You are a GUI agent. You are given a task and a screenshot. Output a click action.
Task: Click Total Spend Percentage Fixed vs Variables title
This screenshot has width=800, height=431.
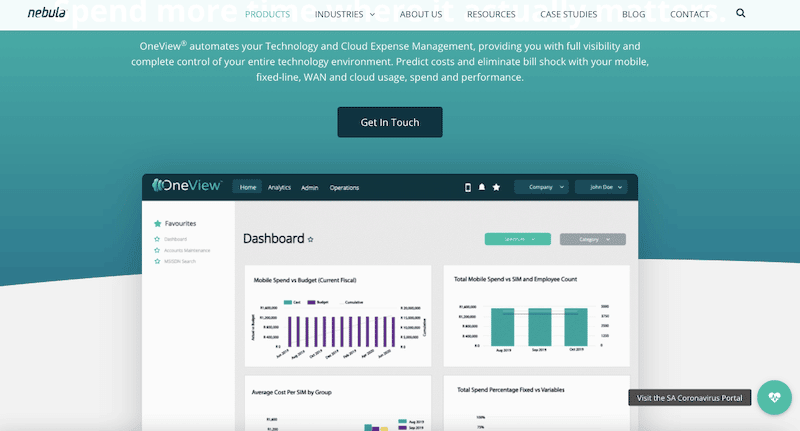(x=510, y=390)
